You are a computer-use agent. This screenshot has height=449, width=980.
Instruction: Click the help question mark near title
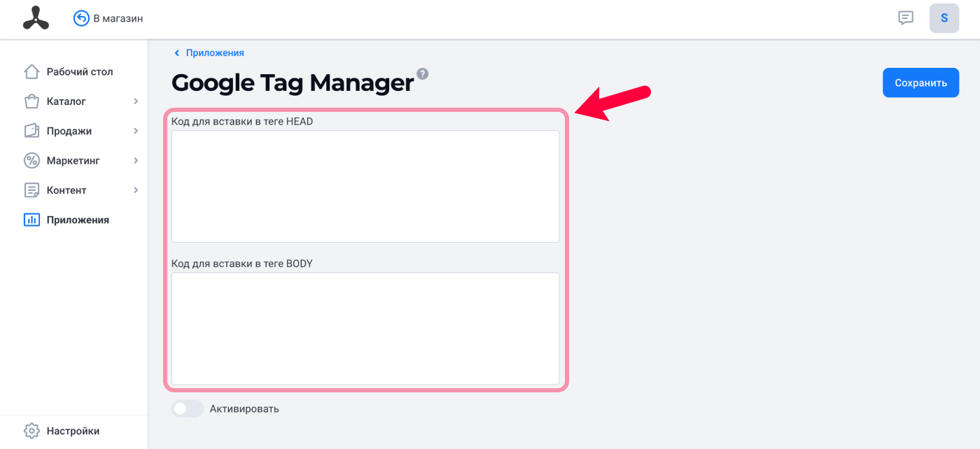pos(423,73)
